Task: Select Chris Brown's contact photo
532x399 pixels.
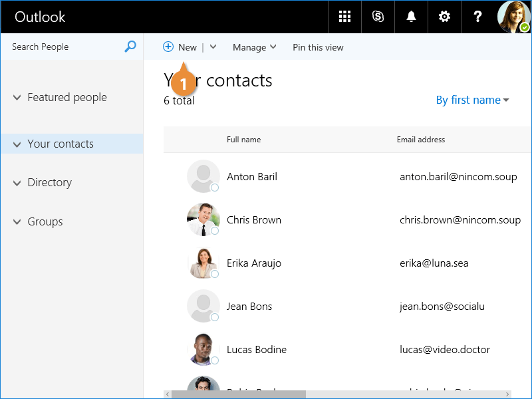Action: (x=203, y=219)
